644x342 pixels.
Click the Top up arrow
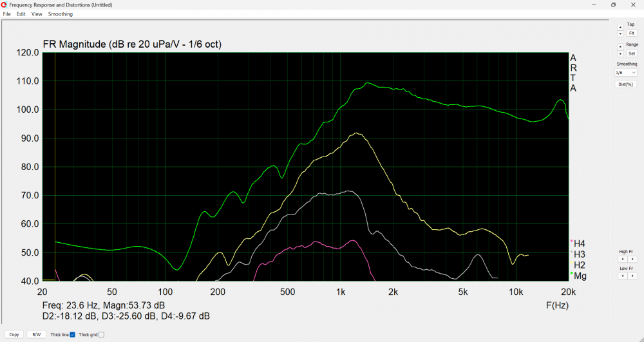pyautogui.click(x=620, y=28)
